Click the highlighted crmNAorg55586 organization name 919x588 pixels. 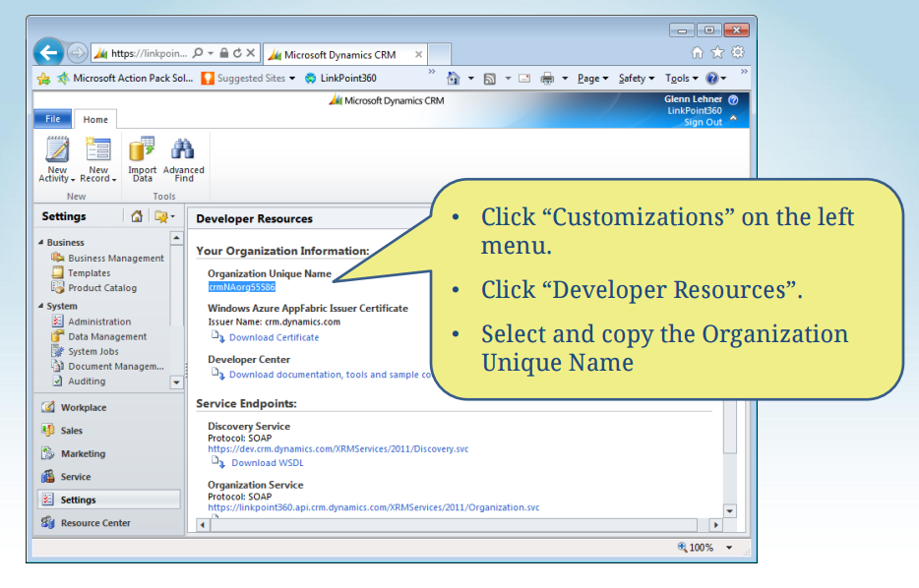241,287
